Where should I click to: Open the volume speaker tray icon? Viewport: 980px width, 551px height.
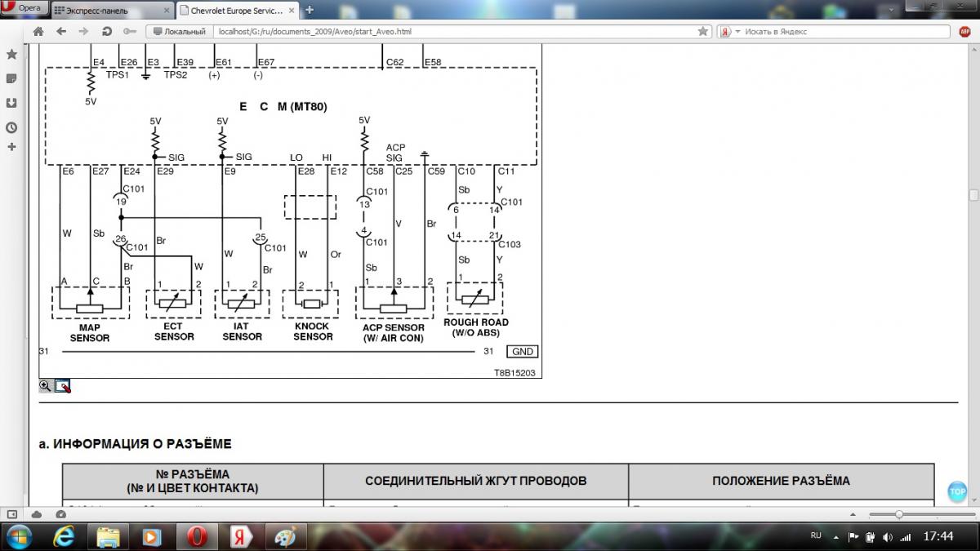[x=888, y=536]
